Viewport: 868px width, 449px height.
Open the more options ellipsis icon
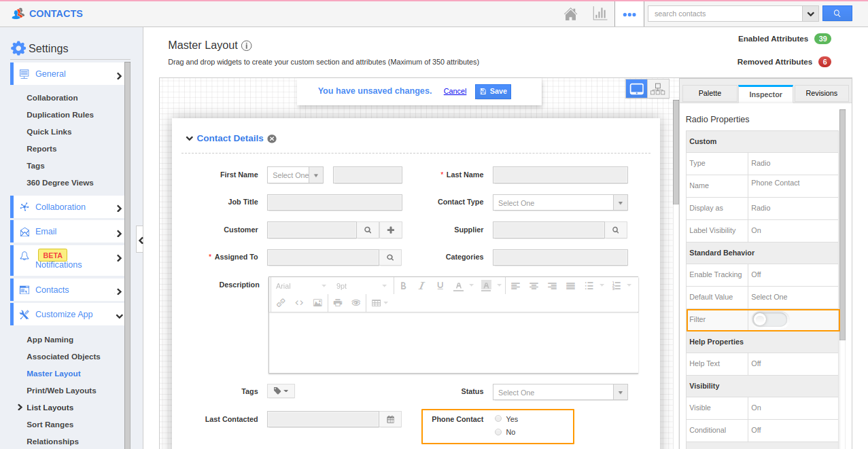coord(629,14)
